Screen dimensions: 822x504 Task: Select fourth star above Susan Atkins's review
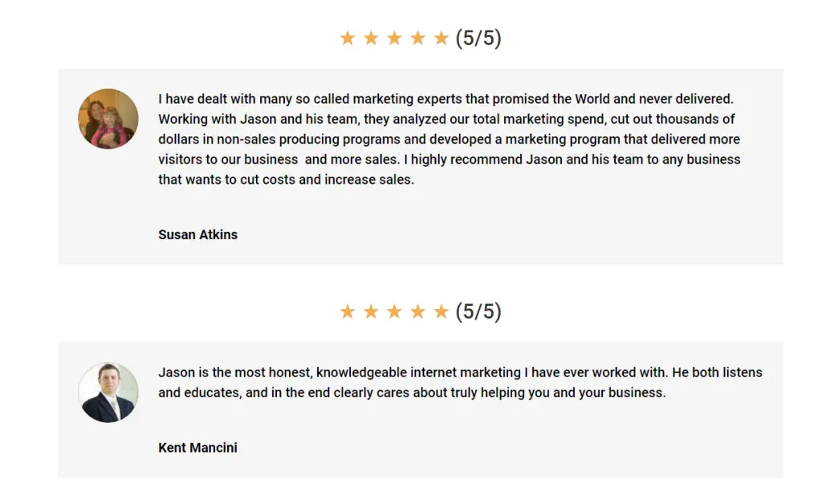click(x=417, y=39)
